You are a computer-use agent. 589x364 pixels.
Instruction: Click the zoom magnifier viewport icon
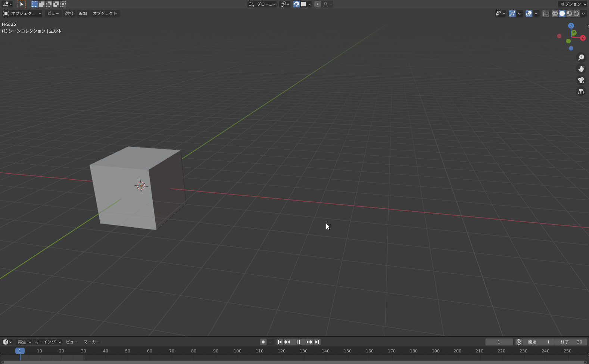pos(581,57)
